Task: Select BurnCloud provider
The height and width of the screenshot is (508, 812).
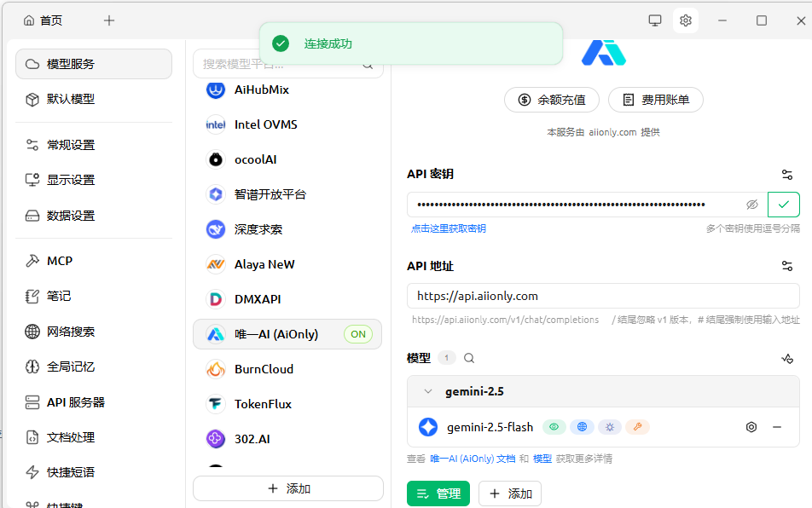Action: click(287, 369)
